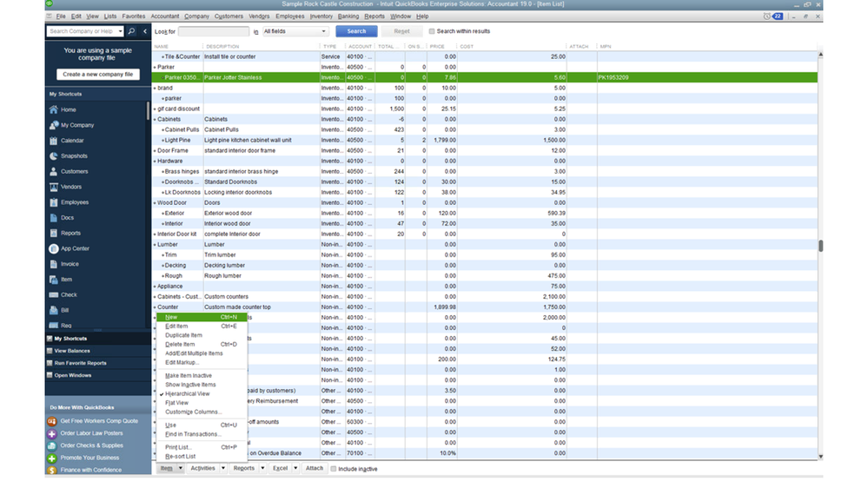
Task: Click the Look for text field
Action: [214, 31]
